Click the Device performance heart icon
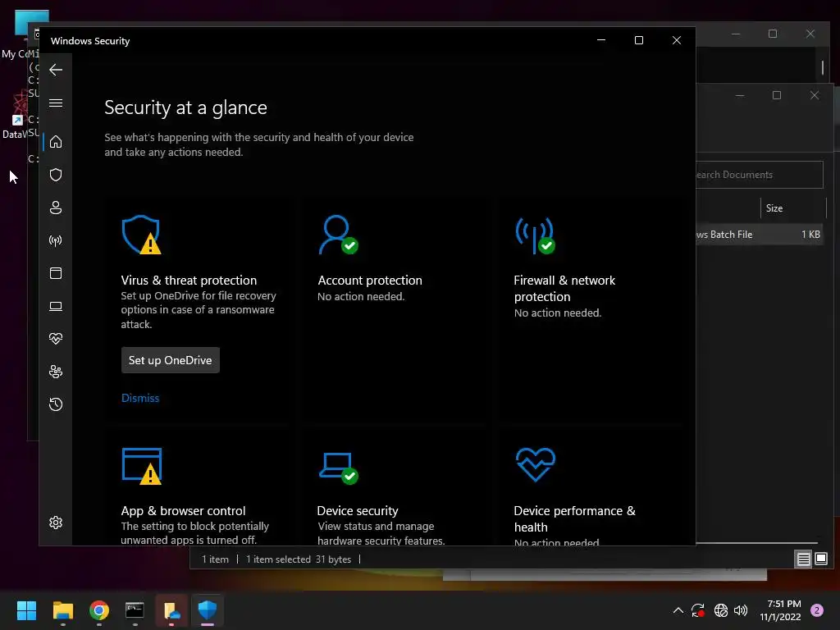The image size is (840, 630). click(535, 464)
